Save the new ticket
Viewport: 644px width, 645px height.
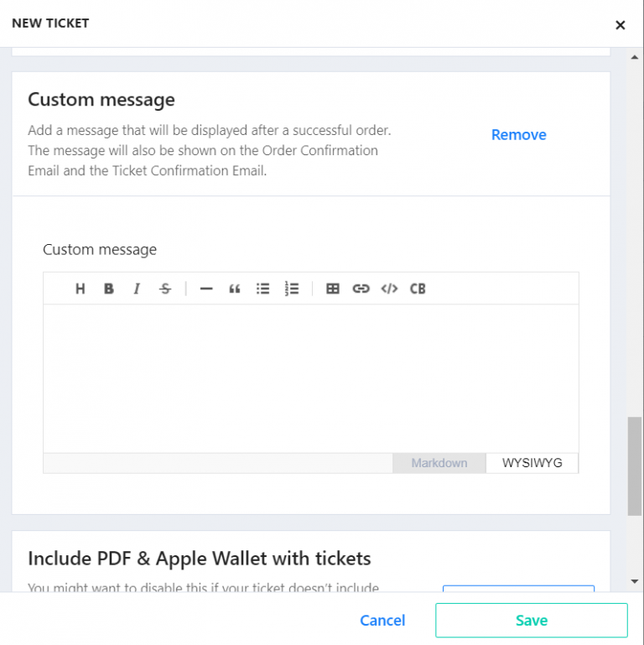(531, 621)
